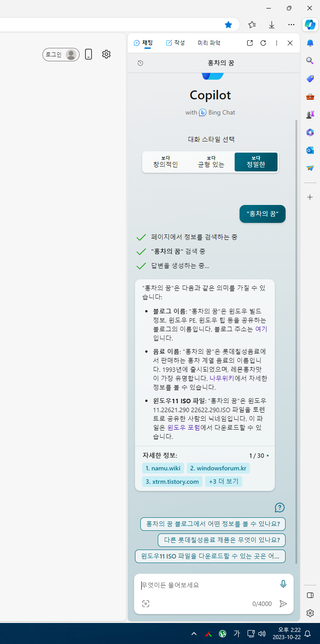Click the uTorrent tray icon
Screen dimensions: 320x644
click(222, 634)
